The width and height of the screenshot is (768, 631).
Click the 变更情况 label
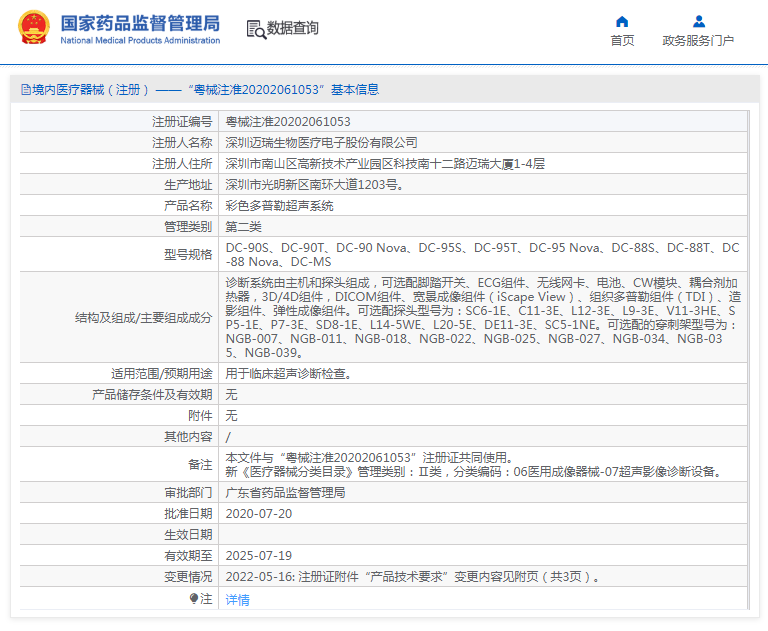pos(188,577)
